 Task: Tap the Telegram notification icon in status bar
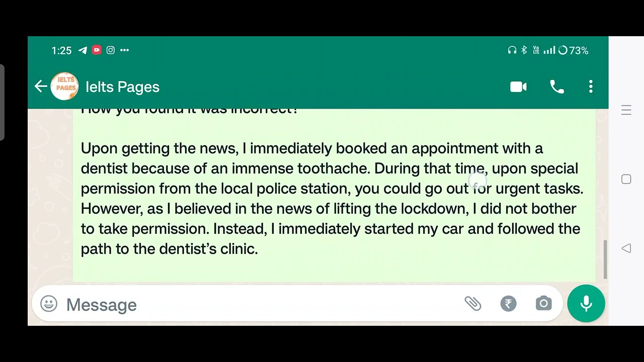pos(83,50)
